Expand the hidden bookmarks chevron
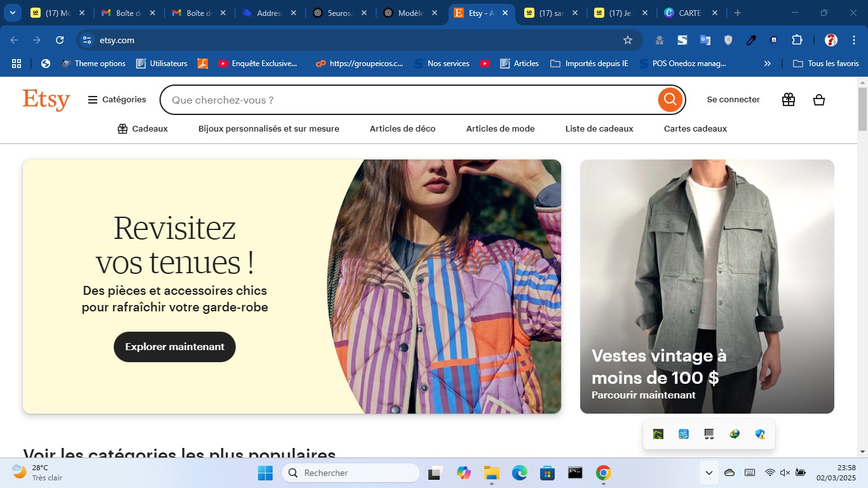This screenshot has height=488, width=868. [x=767, y=64]
